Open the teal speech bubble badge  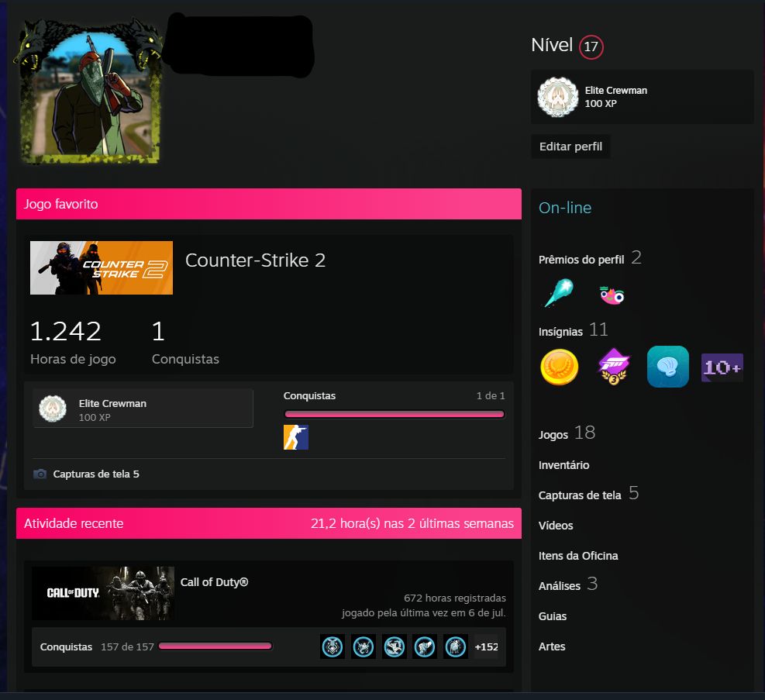point(668,367)
